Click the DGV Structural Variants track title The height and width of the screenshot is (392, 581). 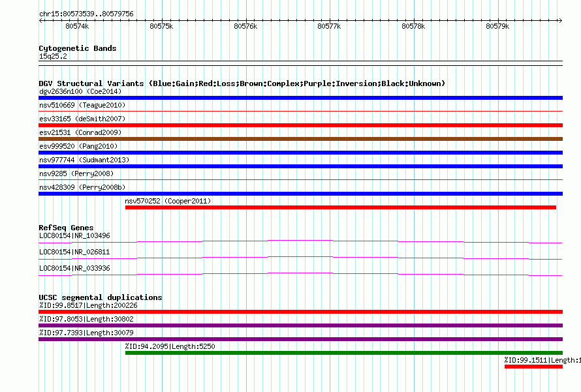tap(242, 83)
